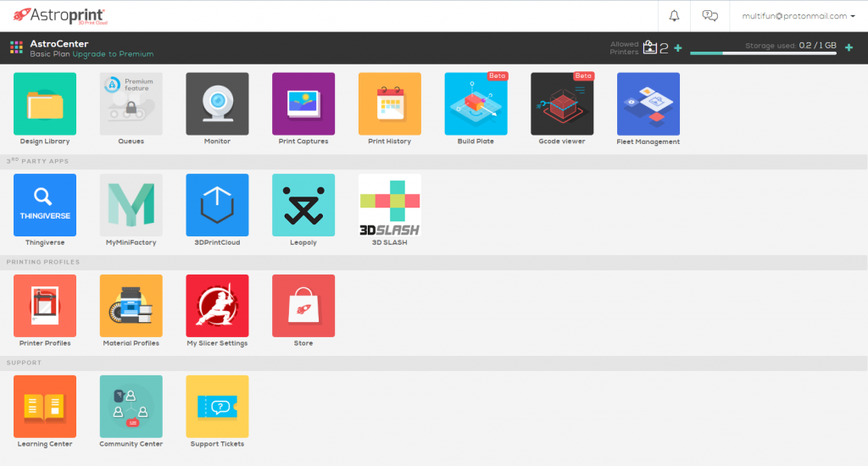Click the '3RD PARTY APPS' section header
868x466 pixels.
(x=37, y=162)
